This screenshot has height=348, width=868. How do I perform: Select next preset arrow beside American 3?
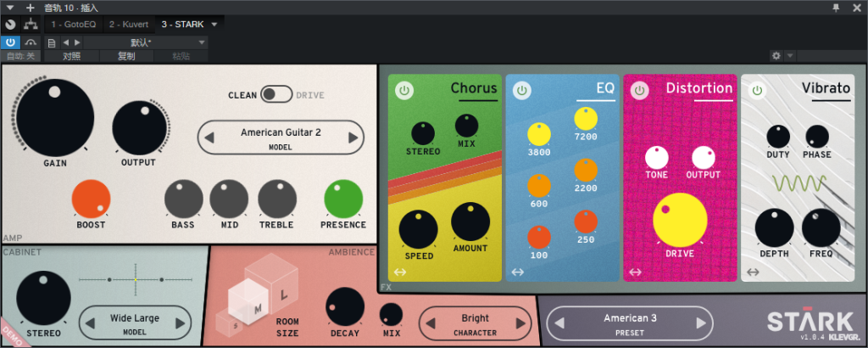click(701, 323)
